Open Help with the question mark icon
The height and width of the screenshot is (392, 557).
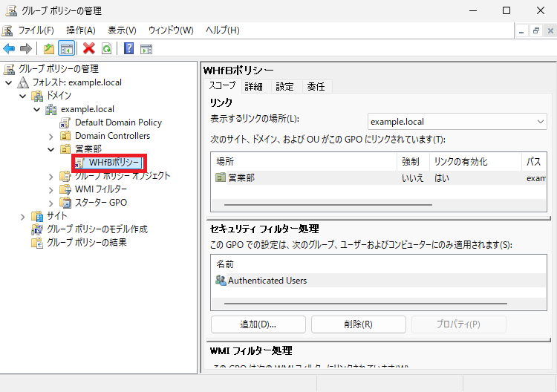[128, 48]
